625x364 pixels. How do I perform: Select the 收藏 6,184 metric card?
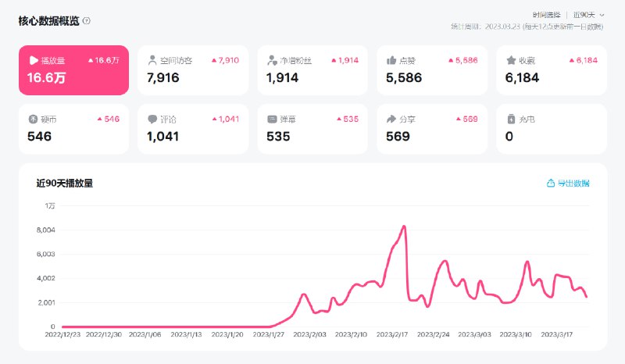(552, 70)
